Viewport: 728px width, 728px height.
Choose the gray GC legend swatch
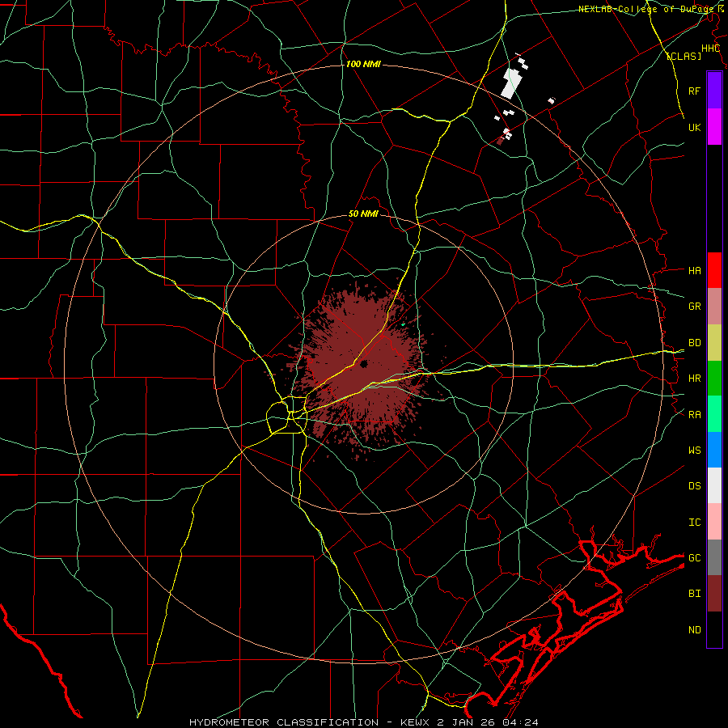(714, 557)
